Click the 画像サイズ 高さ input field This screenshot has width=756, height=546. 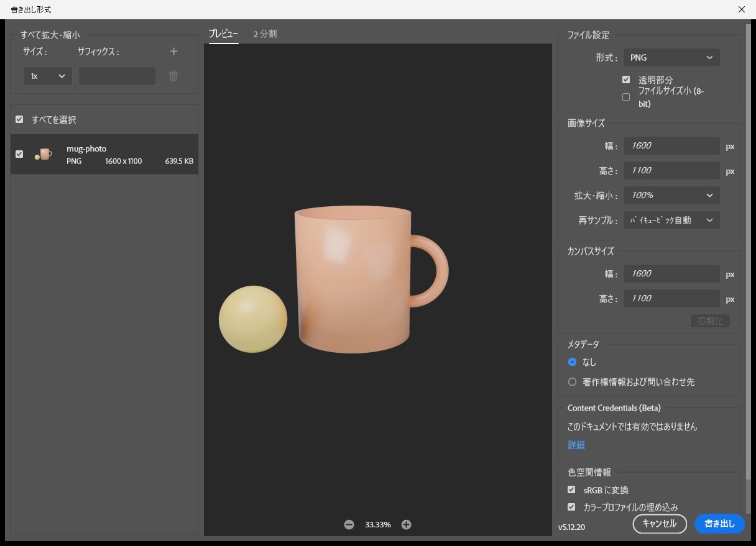(671, 171)
